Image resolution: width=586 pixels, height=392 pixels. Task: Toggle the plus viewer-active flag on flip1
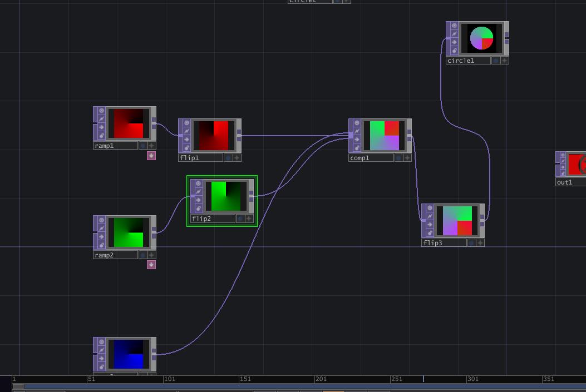(237, 158)
